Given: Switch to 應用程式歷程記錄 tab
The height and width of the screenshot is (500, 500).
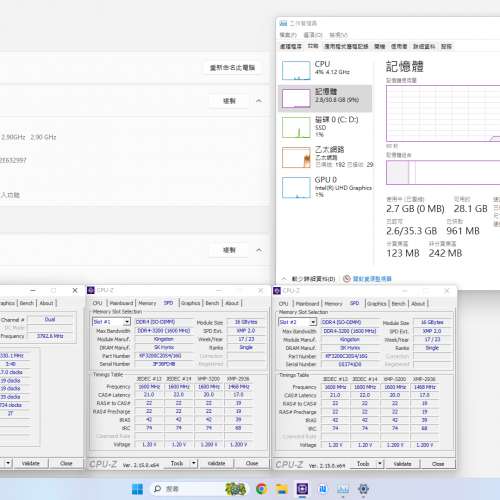Looking at the screenshot, I should coord(346,46).
